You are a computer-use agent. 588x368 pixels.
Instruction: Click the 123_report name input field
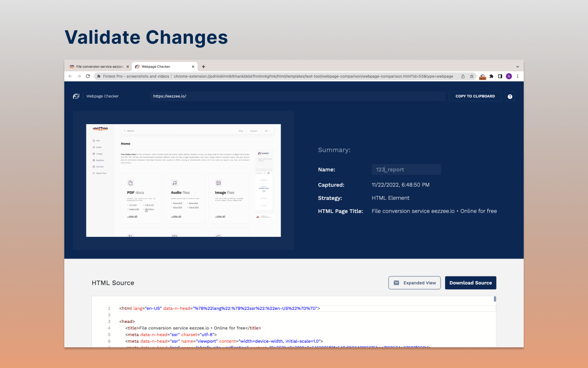click(406, 169)
